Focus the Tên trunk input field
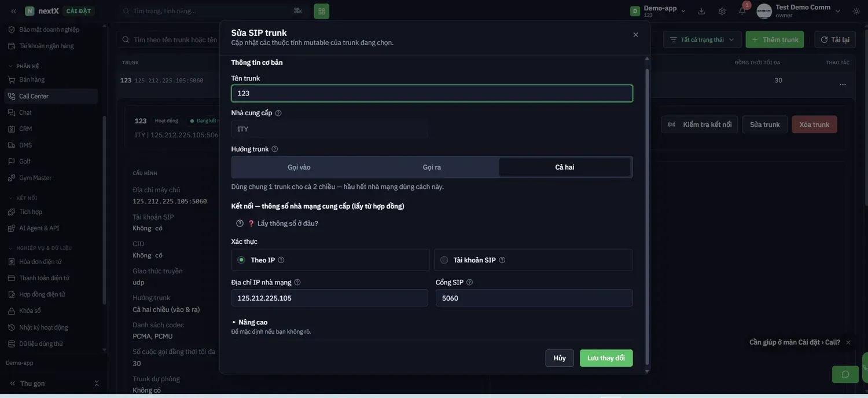Viewport: 868px width, 398px height. pos(432,93)
